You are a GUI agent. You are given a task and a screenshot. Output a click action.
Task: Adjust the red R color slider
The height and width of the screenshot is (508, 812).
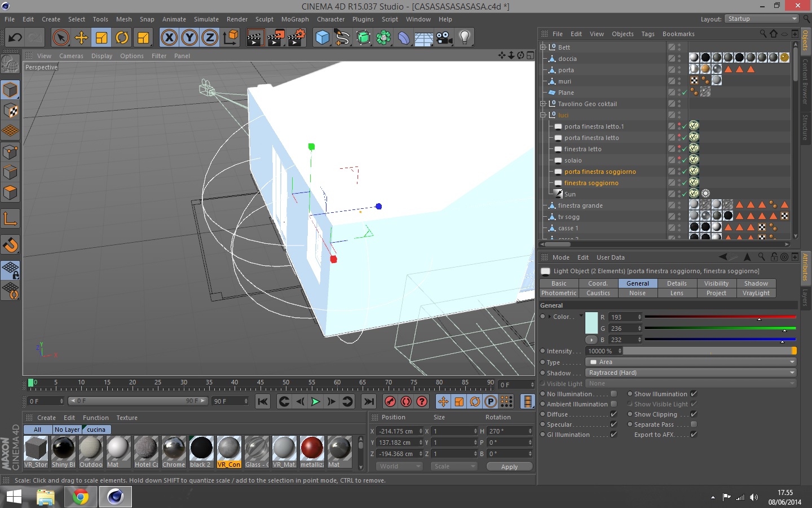(x=720, y=317)
